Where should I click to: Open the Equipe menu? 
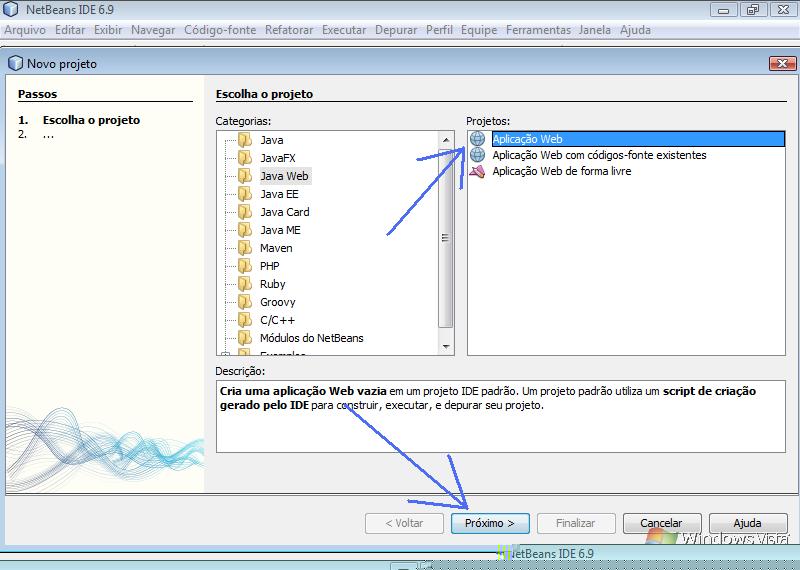pos(479,30)
